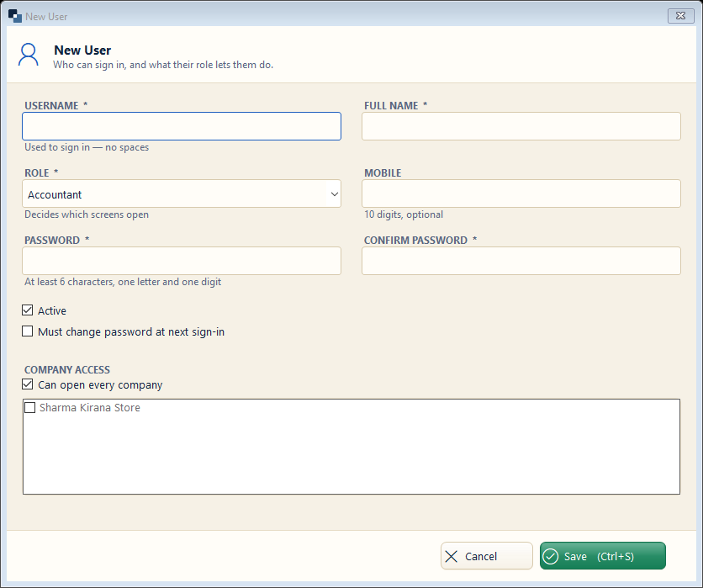703x588 pixels.
Task: Toggle Can open every company checkbox
Action: click(28, 384)
